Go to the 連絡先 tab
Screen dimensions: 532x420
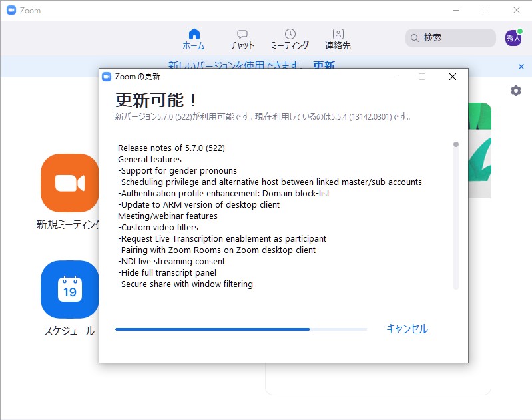coord(338,39)
